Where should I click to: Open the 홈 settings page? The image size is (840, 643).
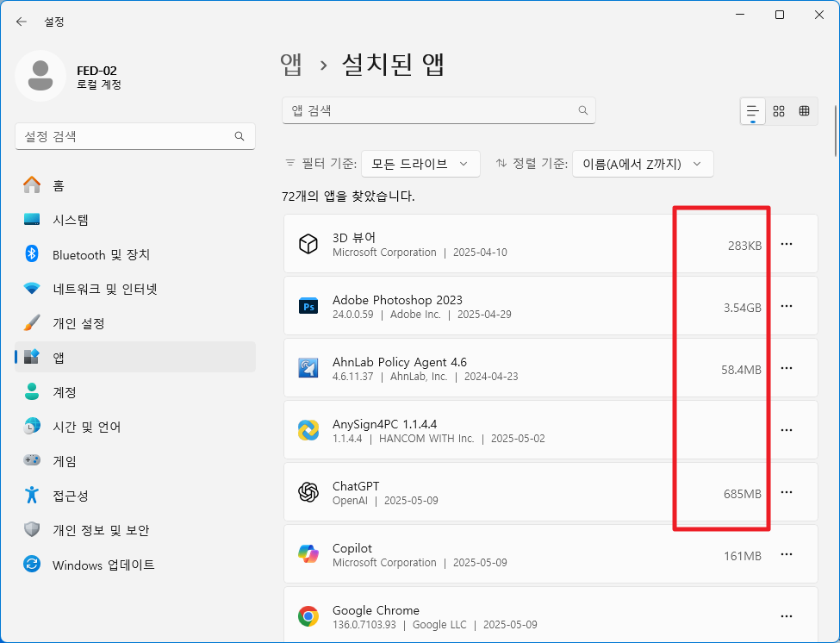tap(135, 185)
